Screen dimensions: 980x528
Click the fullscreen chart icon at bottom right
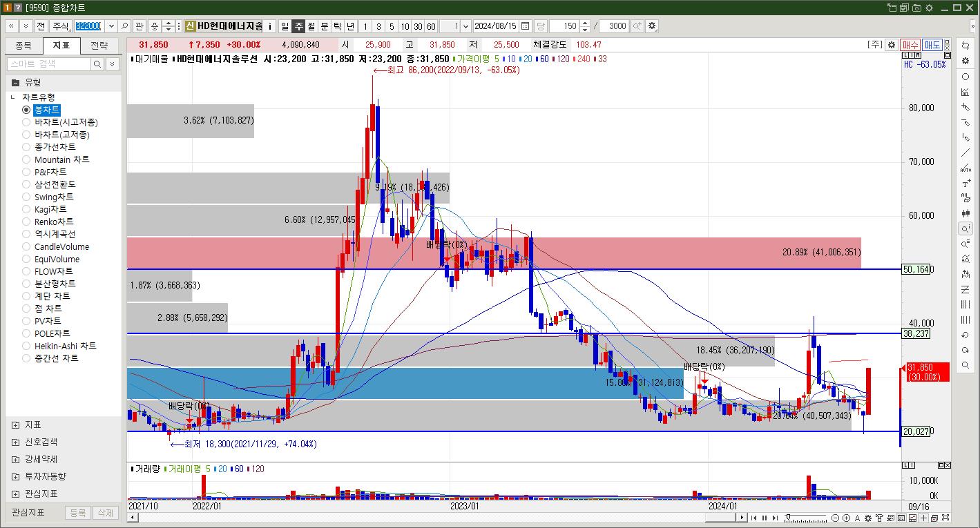945,518
